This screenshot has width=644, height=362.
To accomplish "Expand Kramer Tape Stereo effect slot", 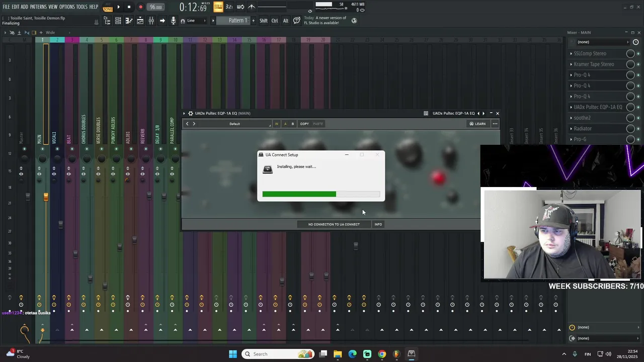I will (x=571, y=64).
